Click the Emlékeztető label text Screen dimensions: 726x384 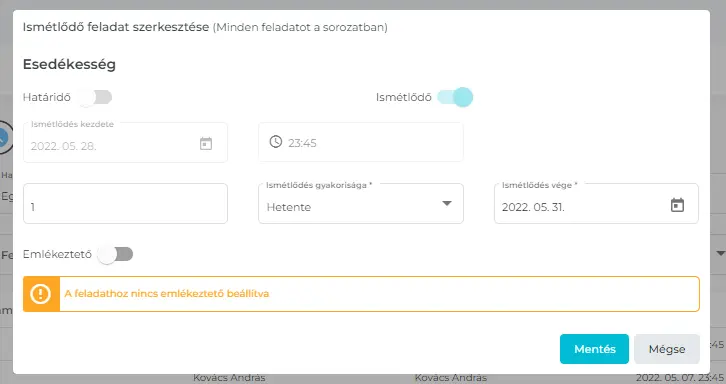click(x=57, y=254)
